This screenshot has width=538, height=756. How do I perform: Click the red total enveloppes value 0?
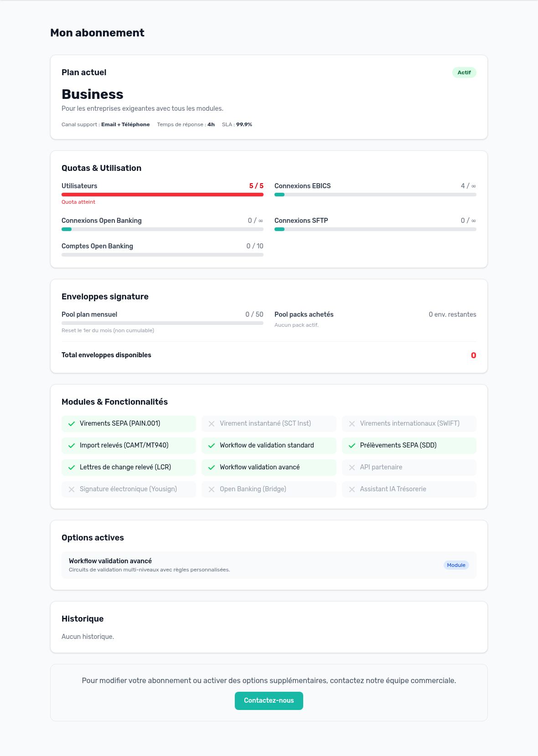coord(474,355)
